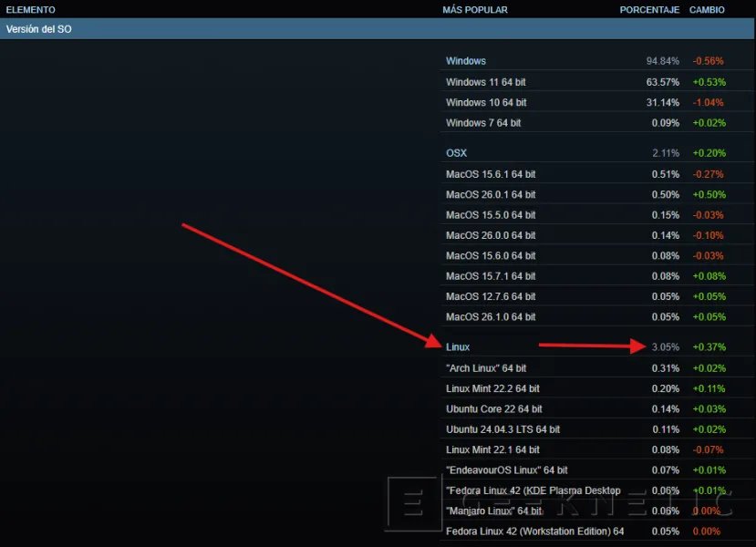Click the Linux Mint 22.1 -0.07% change

click(x=708, y=449)
